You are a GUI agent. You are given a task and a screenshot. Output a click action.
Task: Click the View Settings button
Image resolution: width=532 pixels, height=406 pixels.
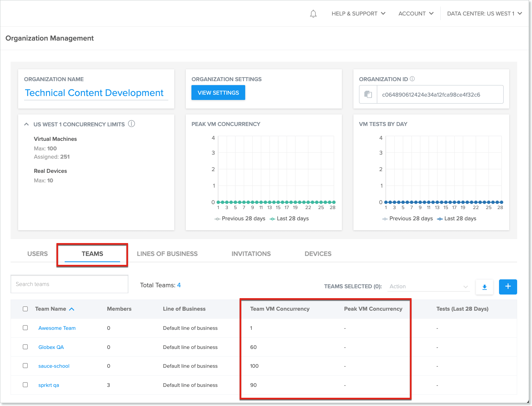pyautogui.click(x=218, y=93)
